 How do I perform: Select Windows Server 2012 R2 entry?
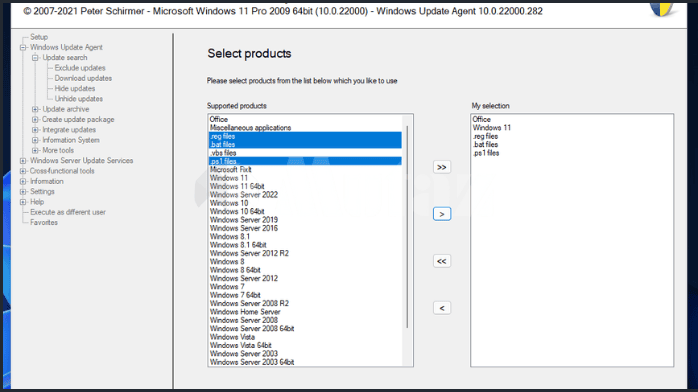click(305, 253)
